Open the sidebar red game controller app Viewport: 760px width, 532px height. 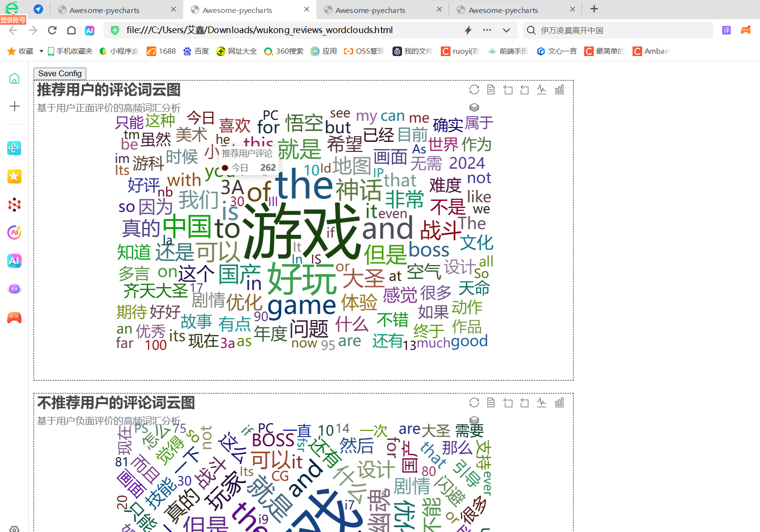[14, 317]
